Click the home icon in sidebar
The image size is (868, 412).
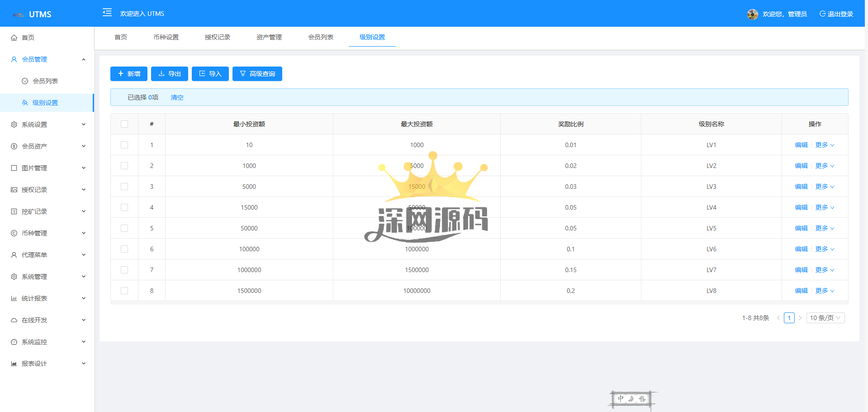[14, 38]
